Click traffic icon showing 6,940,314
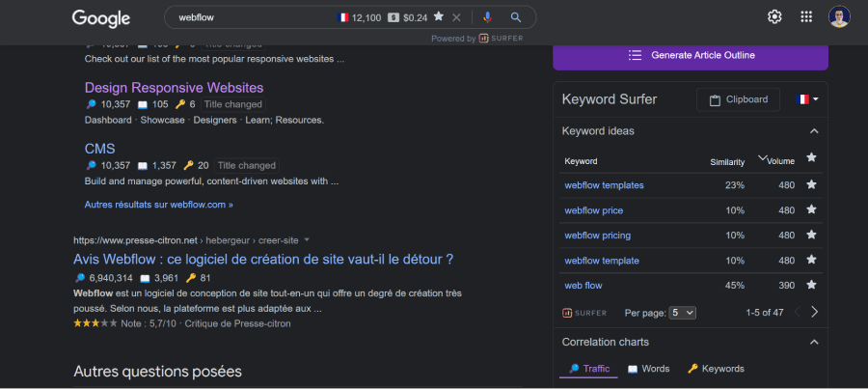The image size is (868, 389). (79, 278)
